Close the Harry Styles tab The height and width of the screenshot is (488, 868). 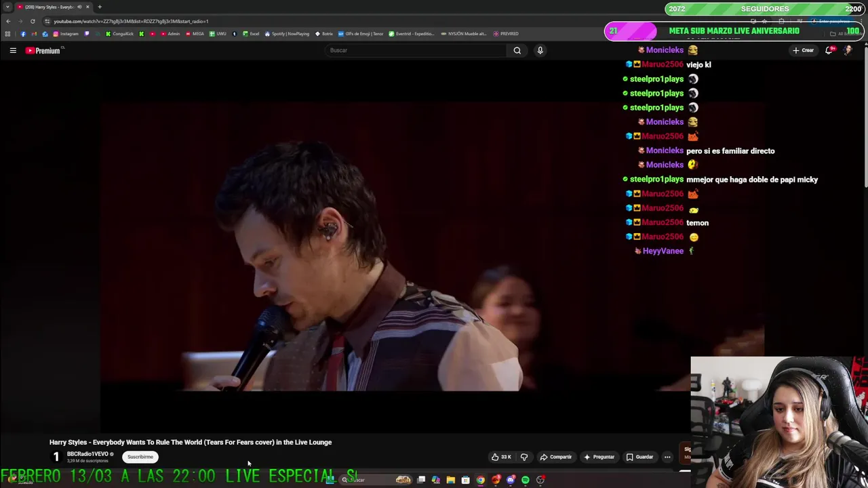point(87,7)
